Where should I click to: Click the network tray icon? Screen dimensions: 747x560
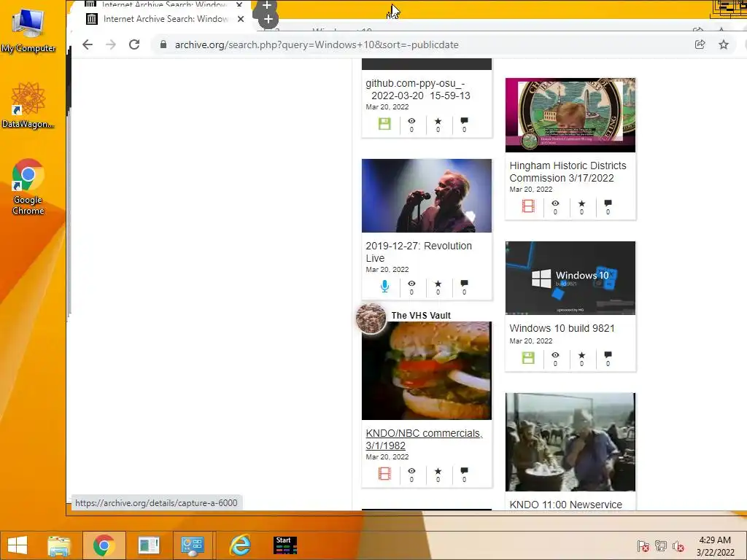pos(661,546)
